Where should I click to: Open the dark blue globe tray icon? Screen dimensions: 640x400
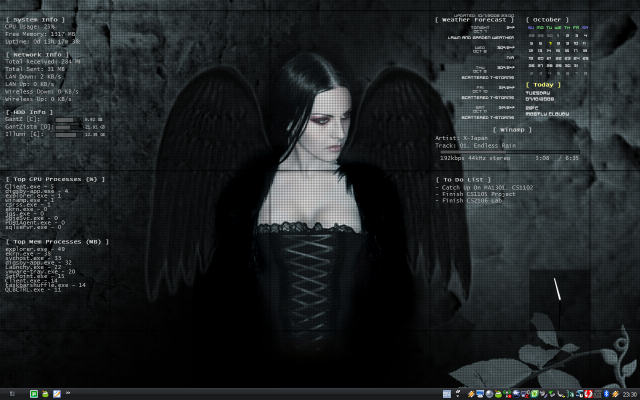(516, 394)
